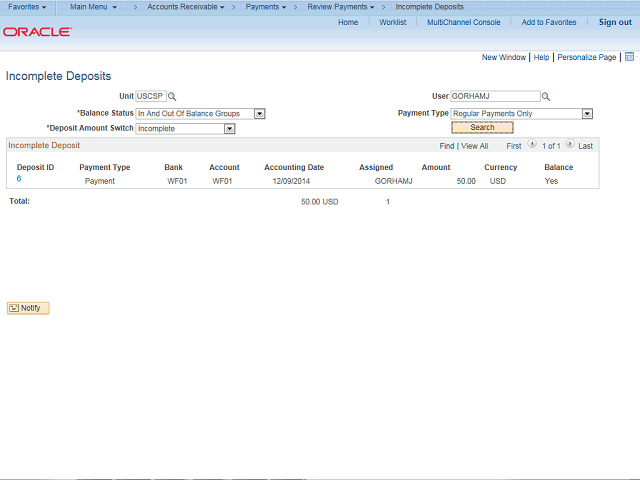Image resolution: width=640 pixels, height=480 pixels.
Task: Expand the Review Payments breadcrumb menu
Action: click(x=341, y=7)
